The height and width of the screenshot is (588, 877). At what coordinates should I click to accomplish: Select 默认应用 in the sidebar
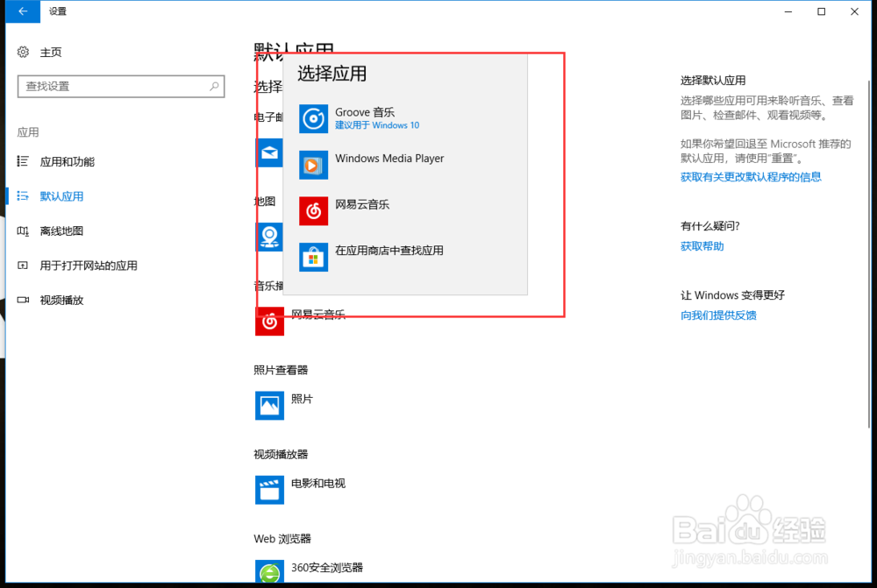[x=61, y=196]
